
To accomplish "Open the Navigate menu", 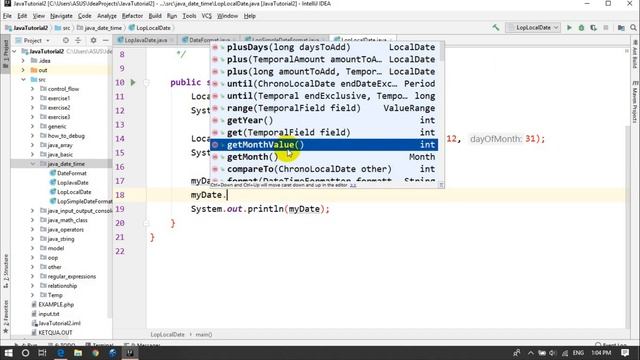I will pos(61,16).
